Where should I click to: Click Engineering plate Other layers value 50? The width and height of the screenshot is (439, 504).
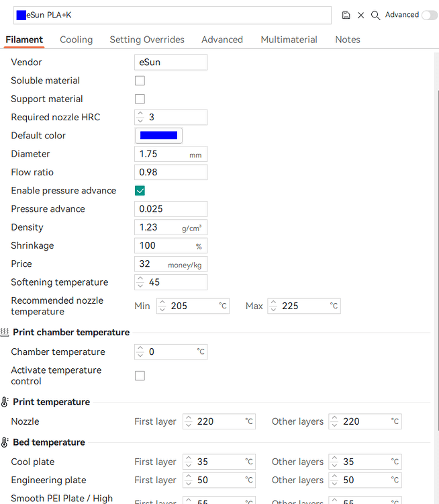pyautogui.click(x=348, y=480)
